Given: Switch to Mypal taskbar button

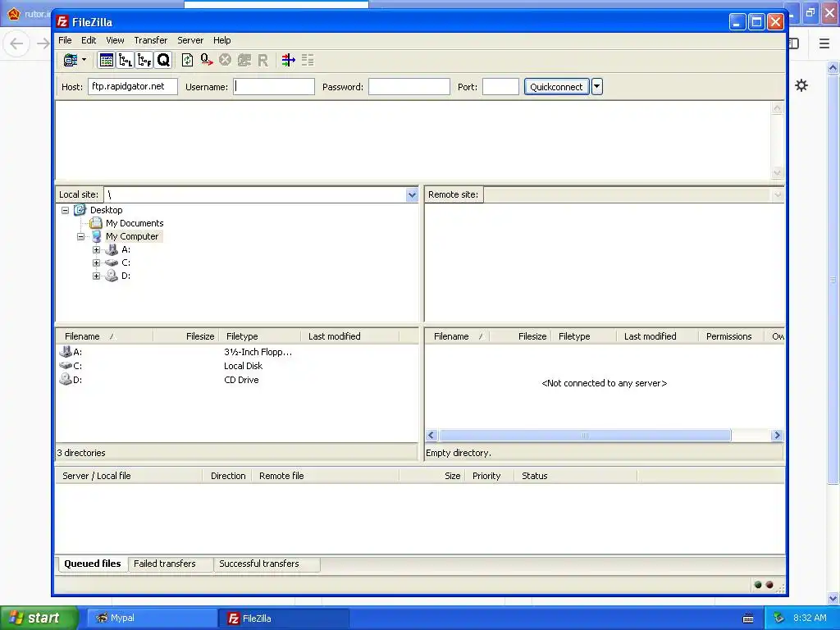Looking at the screenshot, I should [152, 619].
